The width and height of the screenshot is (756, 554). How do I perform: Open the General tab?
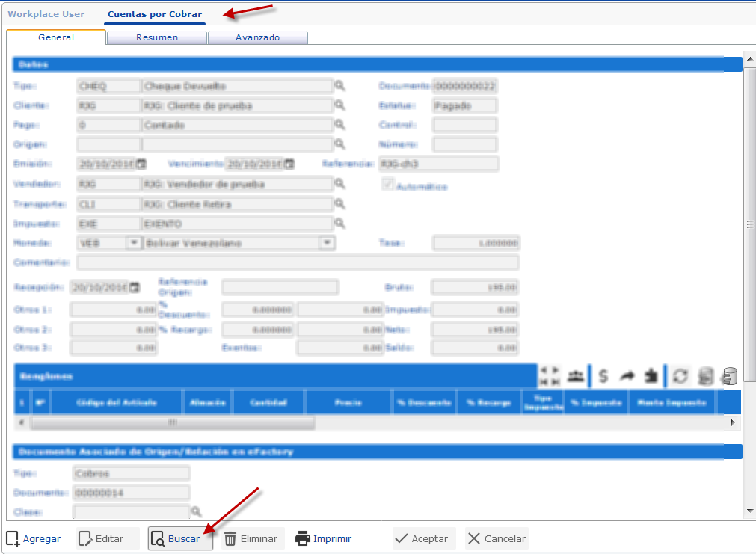56,37
